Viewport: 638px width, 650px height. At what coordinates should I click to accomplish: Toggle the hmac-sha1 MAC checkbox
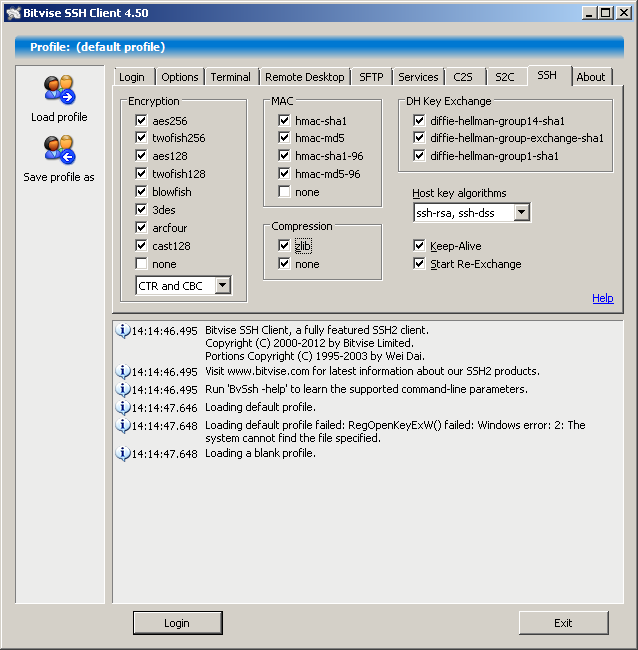[x=284, y=121]
